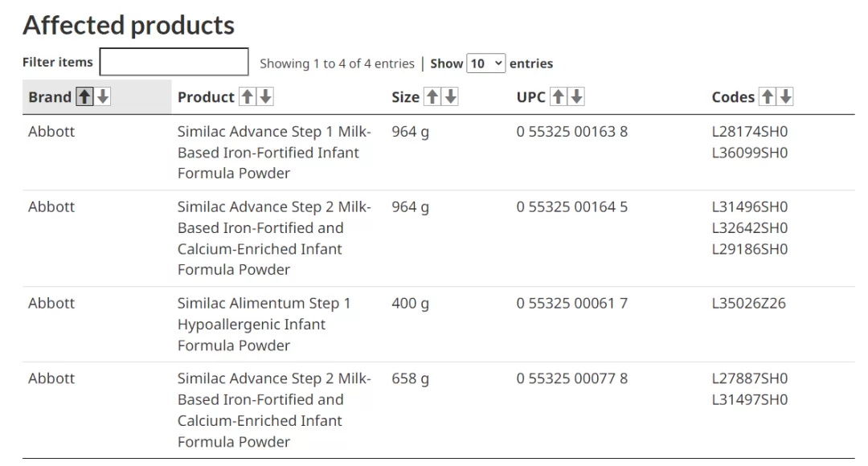Screen dimensions: 868x466
Task: Click the Codes column header label
Action: pos(733,97)
